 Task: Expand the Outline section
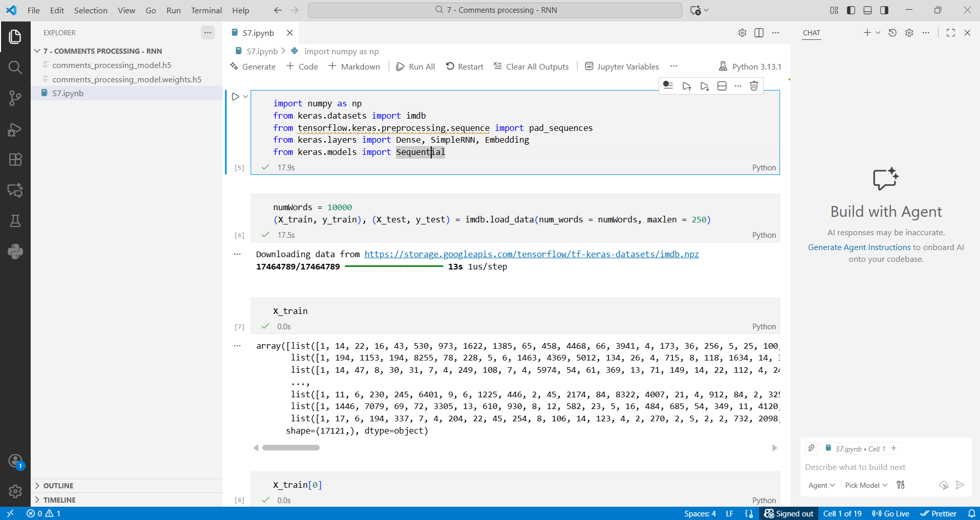pos(58,486)
